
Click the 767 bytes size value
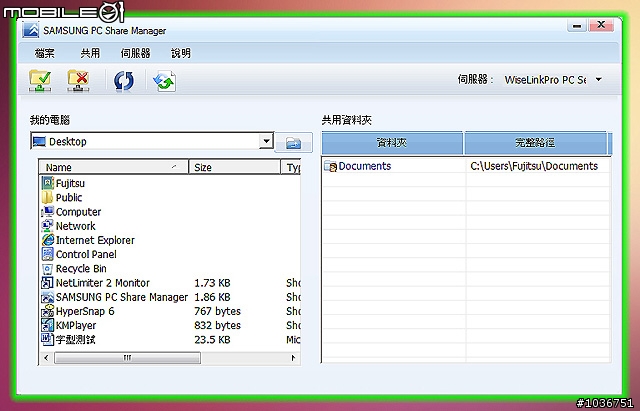click(x=218, y=311)
